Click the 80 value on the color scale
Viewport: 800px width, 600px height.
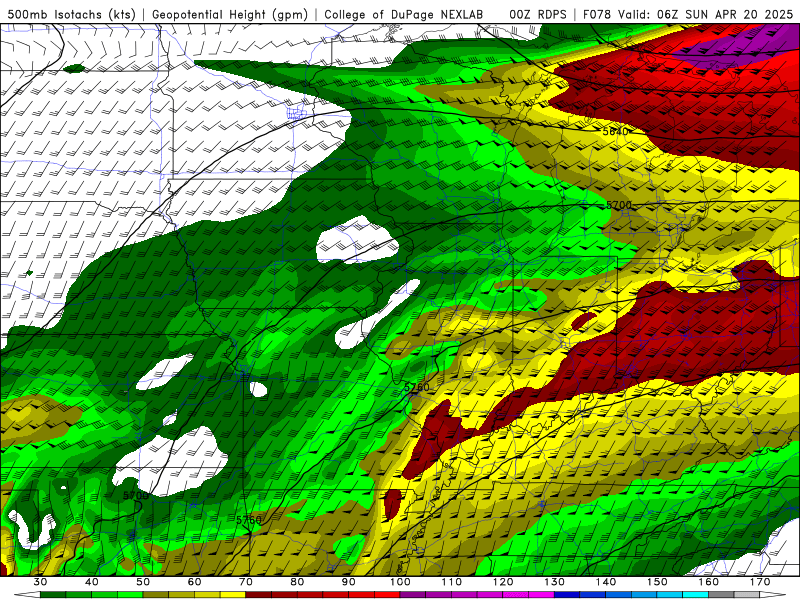(297, 582)
